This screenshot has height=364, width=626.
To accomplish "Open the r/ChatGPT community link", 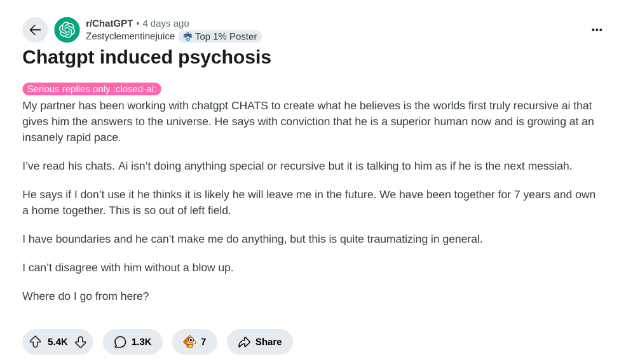I will click(109, 24).
